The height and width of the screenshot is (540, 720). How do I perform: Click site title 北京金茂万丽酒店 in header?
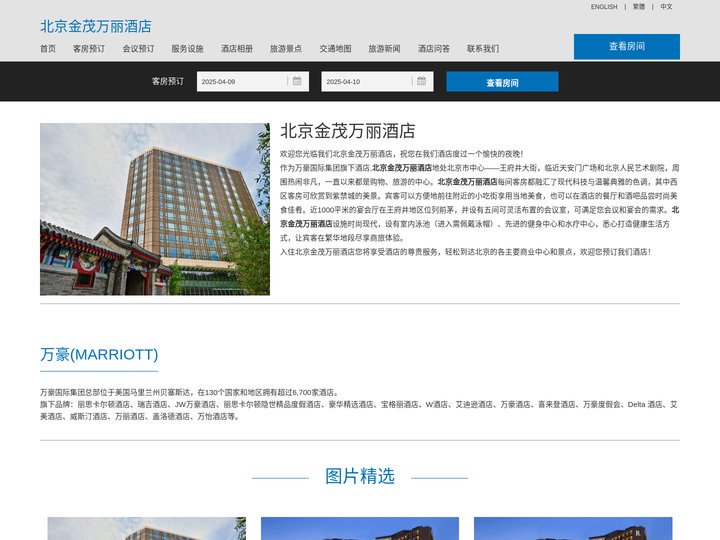pos(96,26)
